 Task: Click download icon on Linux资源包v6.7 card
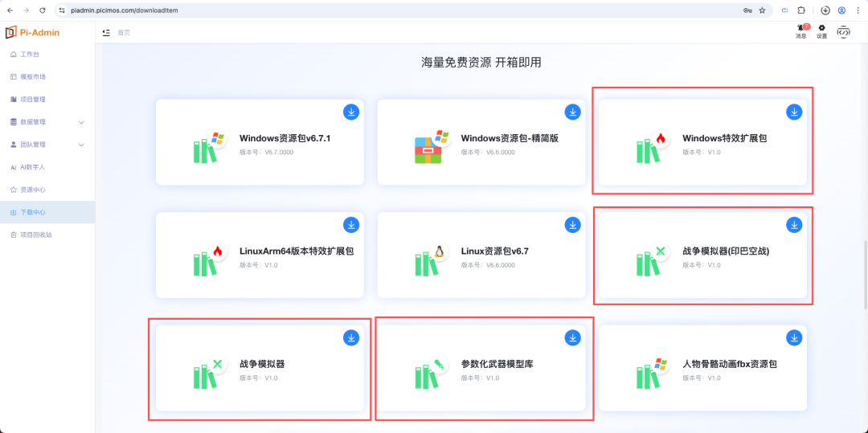[x=572, y=224]
